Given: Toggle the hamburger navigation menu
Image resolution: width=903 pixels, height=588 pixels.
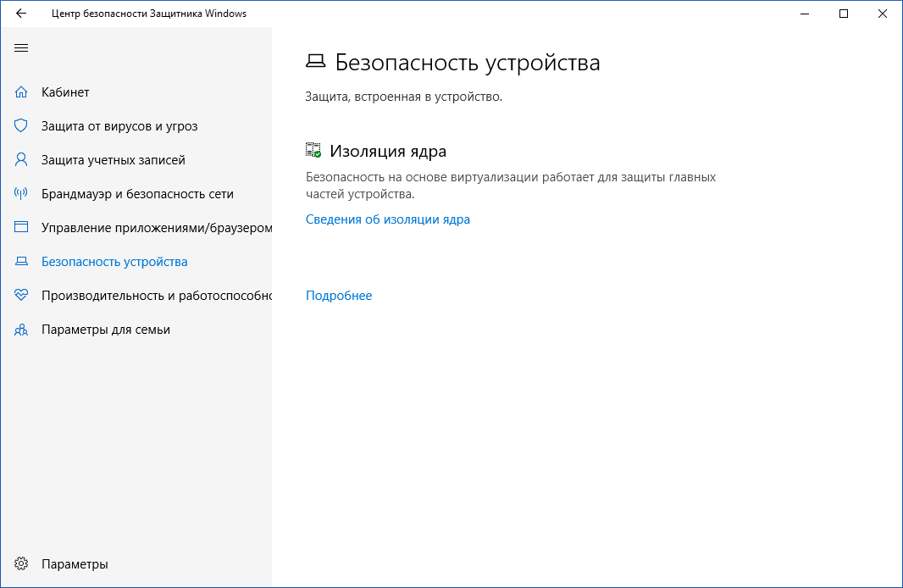Looking at the screenshot, I should (x=21, y=48).
